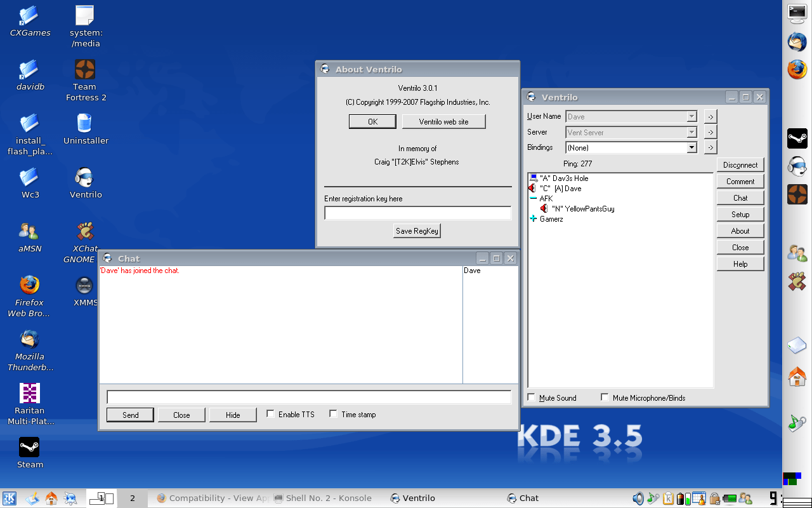Click the Comment button
The width and height of the screenshot is (812, 508).
tap(740, 181)
